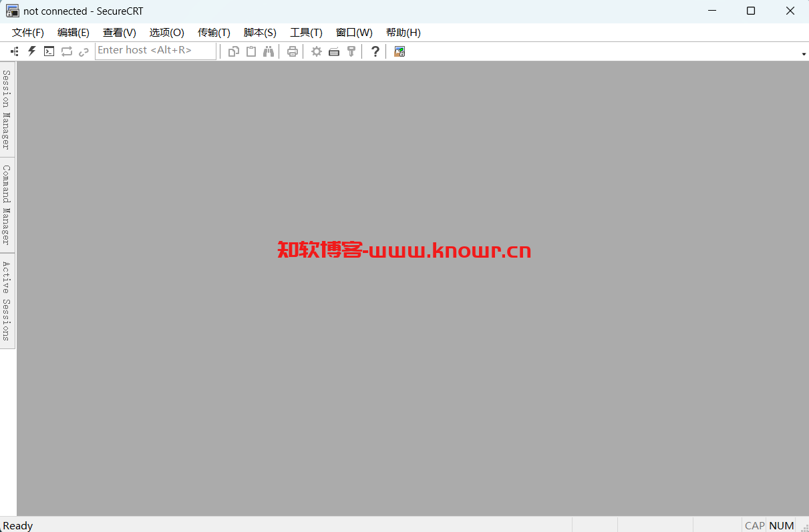This screenshot has width=809, height=532.
Task: Open the 传输(T) menu
Action: click(x=214, y=32)
